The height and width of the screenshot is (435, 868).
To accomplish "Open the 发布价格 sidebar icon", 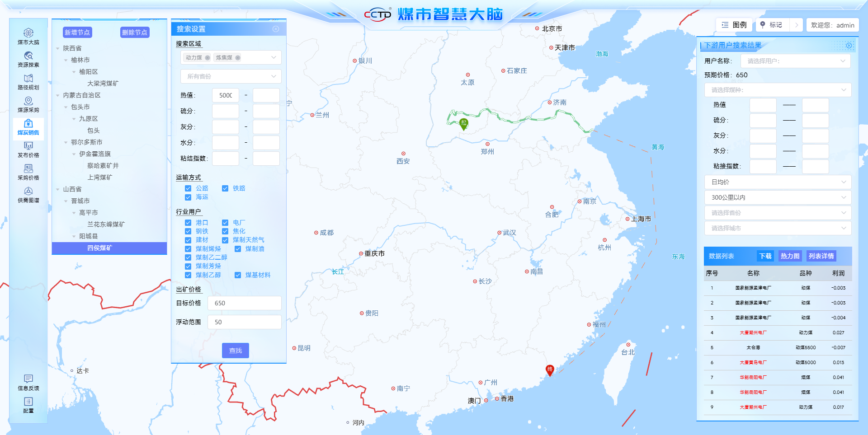I will (x=28, y=149).
